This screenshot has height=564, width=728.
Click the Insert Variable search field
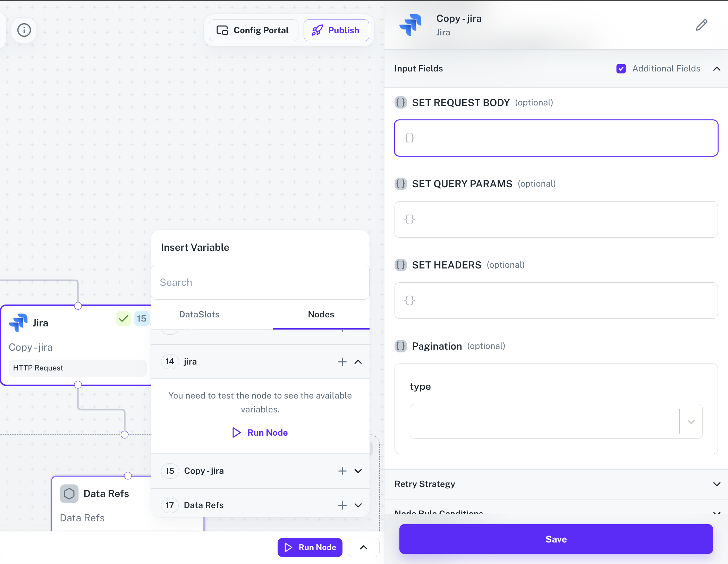(260, 282)
